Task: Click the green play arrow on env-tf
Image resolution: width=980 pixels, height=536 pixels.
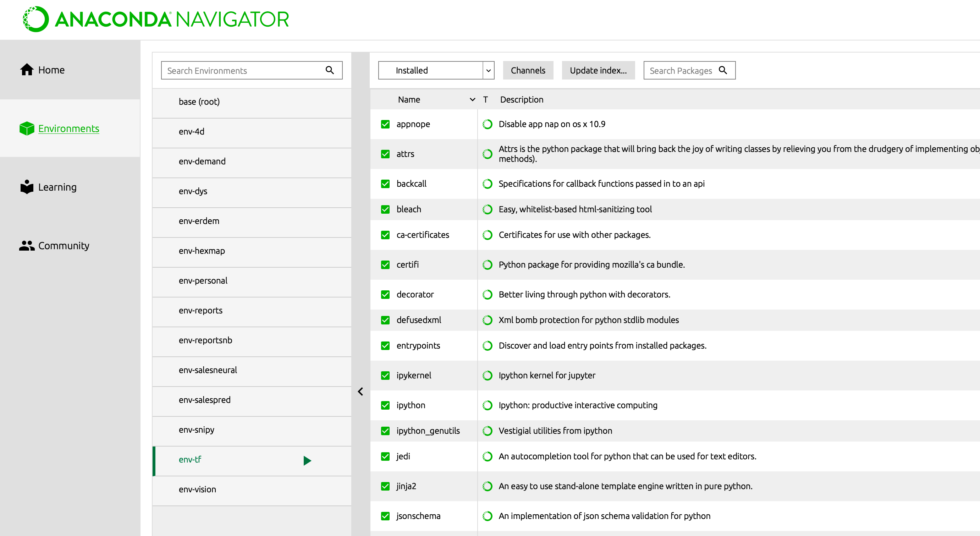Action: [307, 460]
